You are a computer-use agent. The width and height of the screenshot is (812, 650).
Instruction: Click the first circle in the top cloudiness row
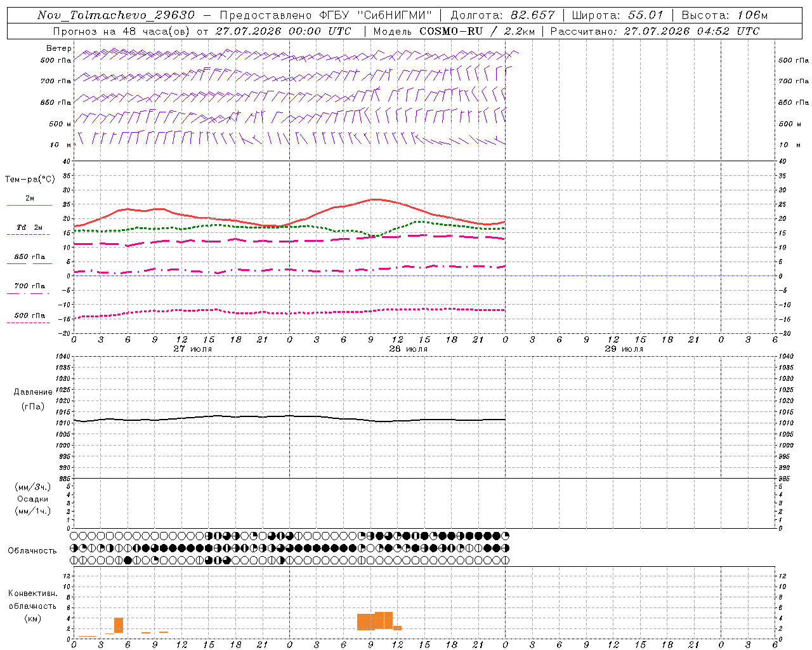point(74,536)
